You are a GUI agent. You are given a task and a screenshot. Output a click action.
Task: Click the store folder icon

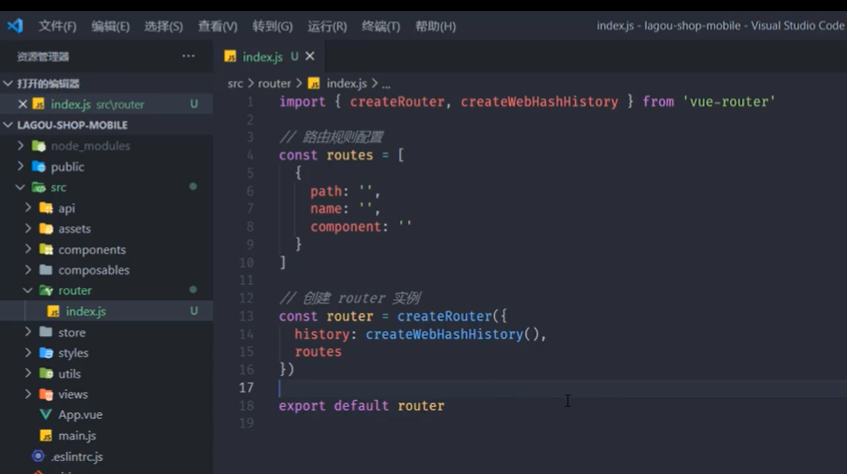tap(46, 332)
